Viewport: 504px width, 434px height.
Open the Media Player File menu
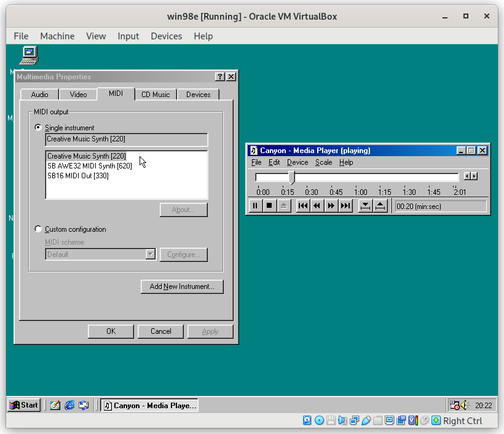(256, 162)
